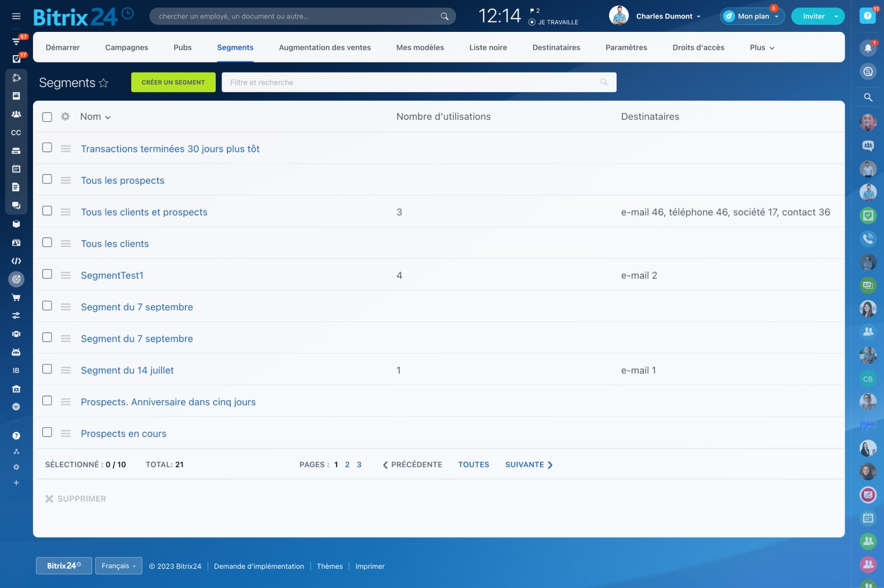Image resolution: width=884 pixels, height=588 pixels.
Task: Toggle the select-all checkbox in the table header
Action: [47, 117]
